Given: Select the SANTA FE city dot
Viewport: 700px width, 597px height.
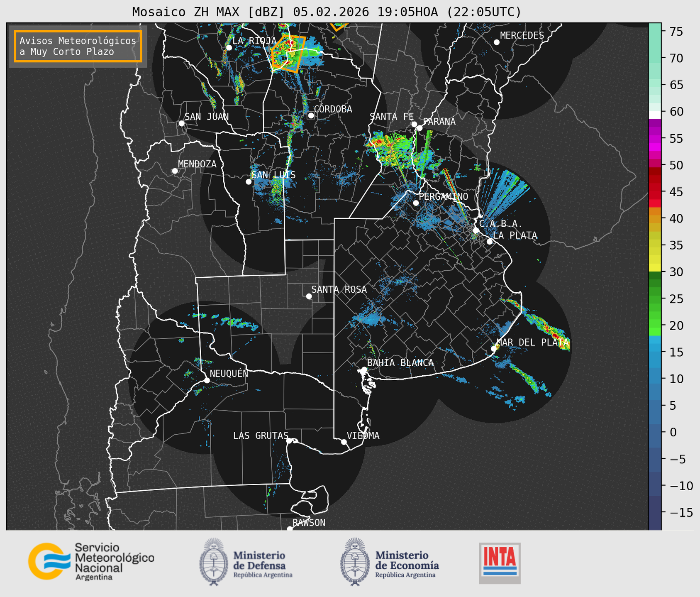Looking at the screenshot, I should (414, 124).
